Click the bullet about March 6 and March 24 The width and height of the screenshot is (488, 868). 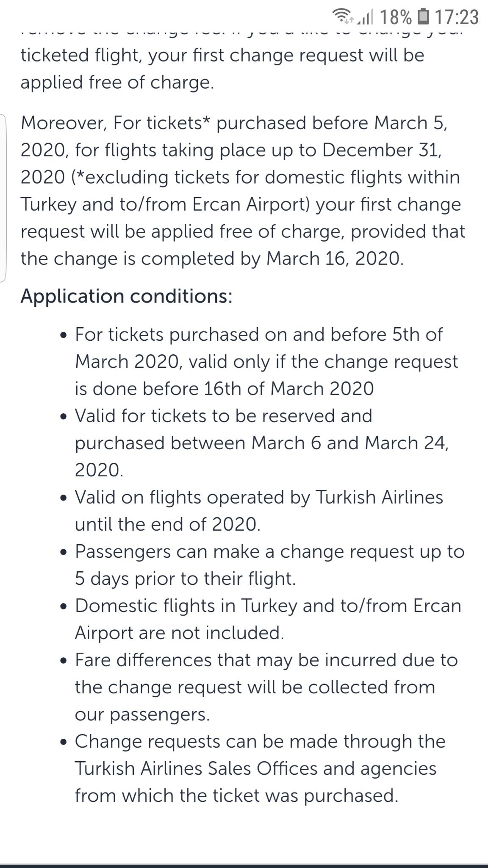[261, 442]
